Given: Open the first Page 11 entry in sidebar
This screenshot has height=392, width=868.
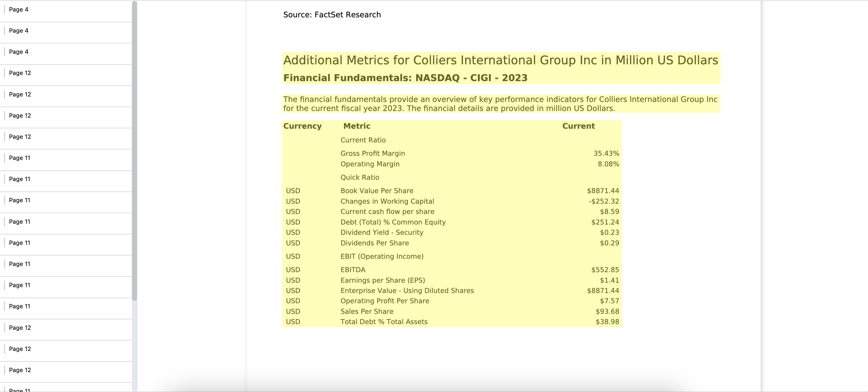Looking at the screenshot, I should pyautogui.click(x=66, y=158).
